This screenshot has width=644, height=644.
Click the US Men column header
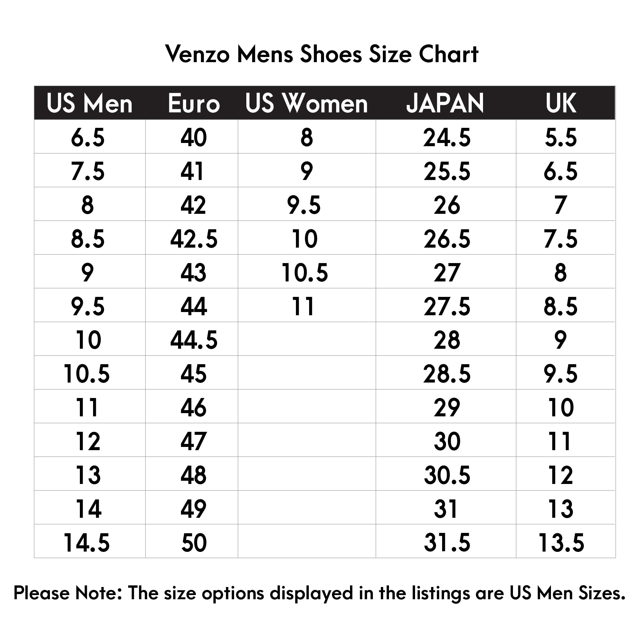(x=89, y=103)
